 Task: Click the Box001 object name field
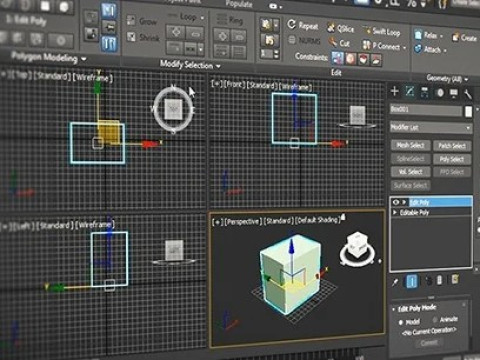tap(426, 110)
